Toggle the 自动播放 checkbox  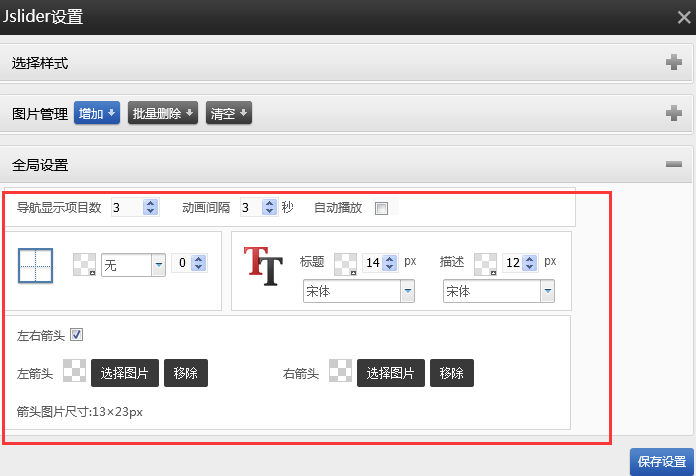[x=381, y=208]
